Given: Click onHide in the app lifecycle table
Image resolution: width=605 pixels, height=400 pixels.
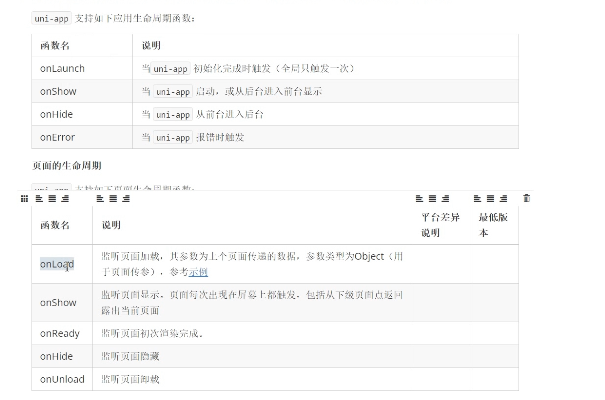Looking at the screenshot, I should [x=56, y=115].
